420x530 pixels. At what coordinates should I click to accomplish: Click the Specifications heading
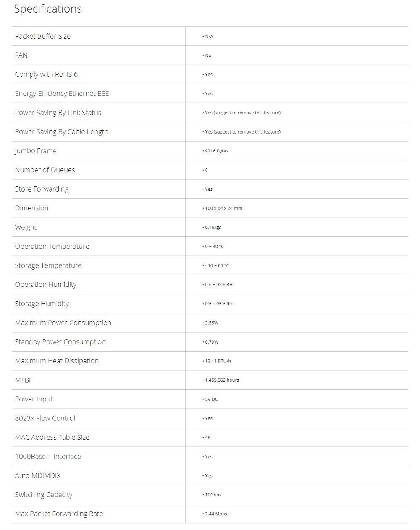(48, 9)
